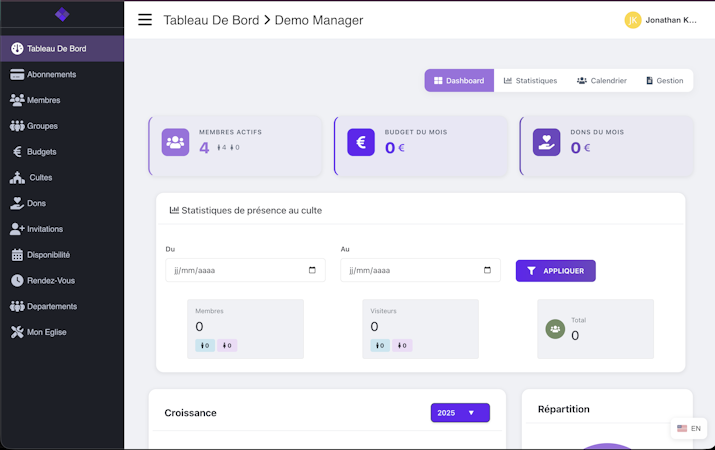Click the Répartition heading

tap(564, 409)
